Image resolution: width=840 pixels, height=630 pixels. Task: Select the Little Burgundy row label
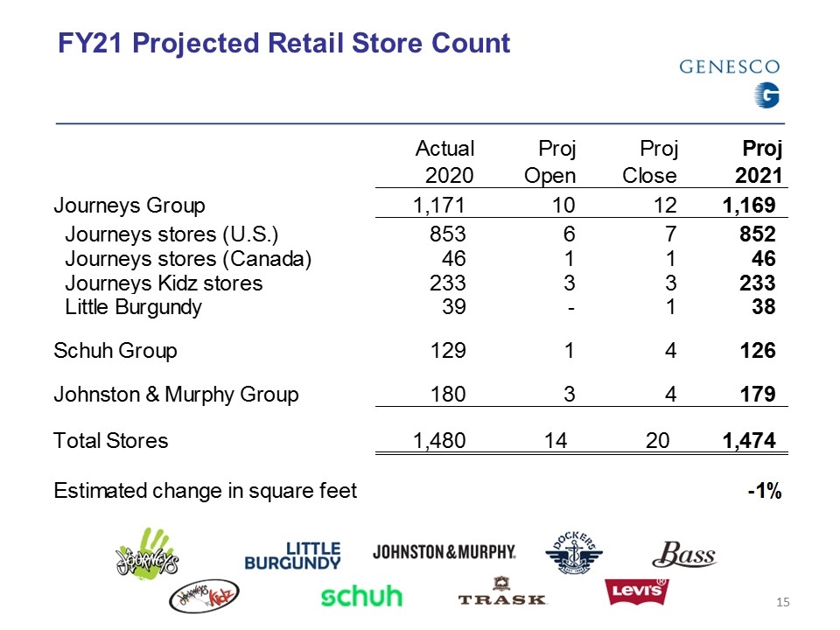pos(133,307)
